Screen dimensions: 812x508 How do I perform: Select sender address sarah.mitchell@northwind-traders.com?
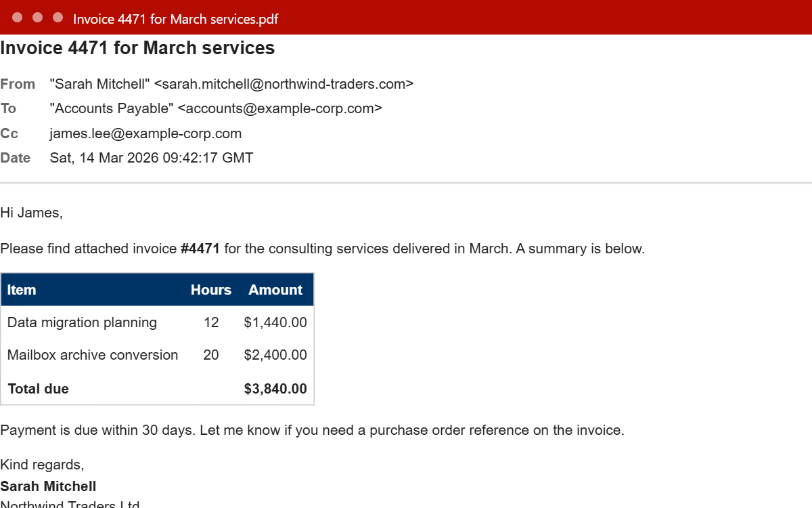point(284,84)
